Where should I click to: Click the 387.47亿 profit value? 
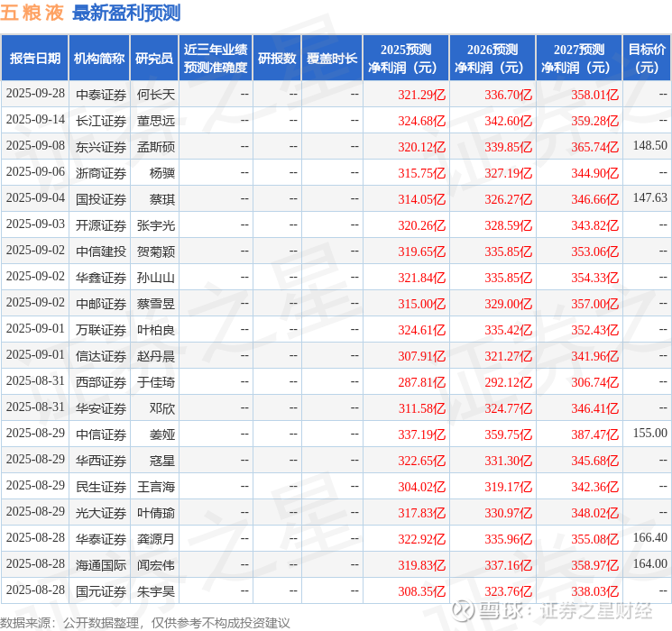pyautogui.click(x=594, y=434)
